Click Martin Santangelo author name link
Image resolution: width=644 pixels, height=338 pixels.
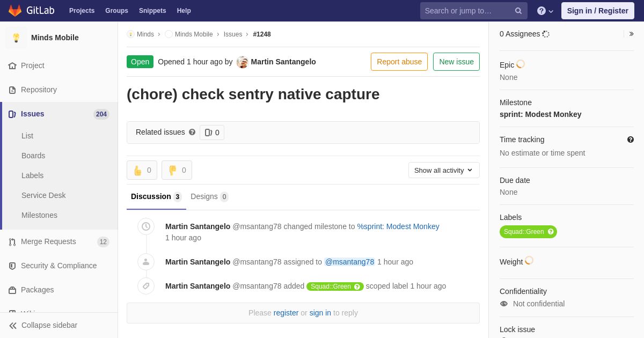coord(283,62)
